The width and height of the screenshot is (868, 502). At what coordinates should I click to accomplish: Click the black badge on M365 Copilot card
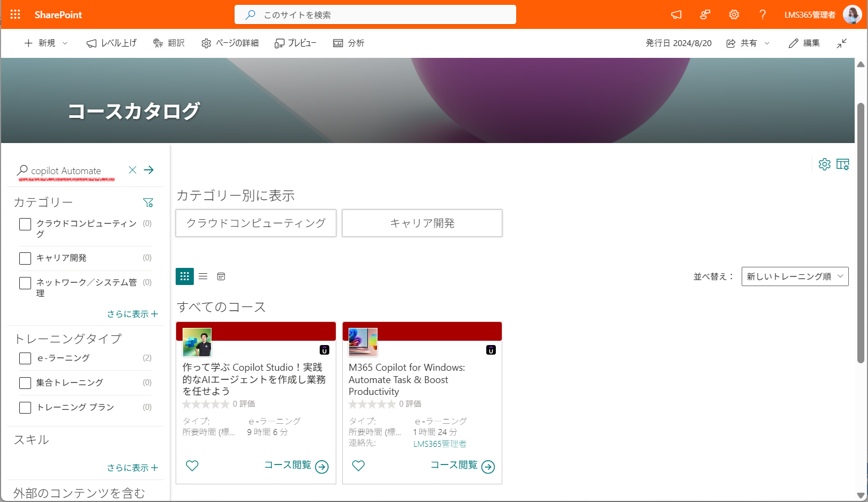[x=491, y=350]
